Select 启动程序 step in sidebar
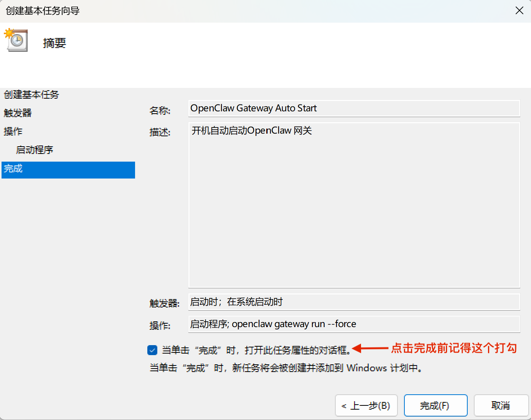This screenshot has height=420, width=531. coord(35,150)
